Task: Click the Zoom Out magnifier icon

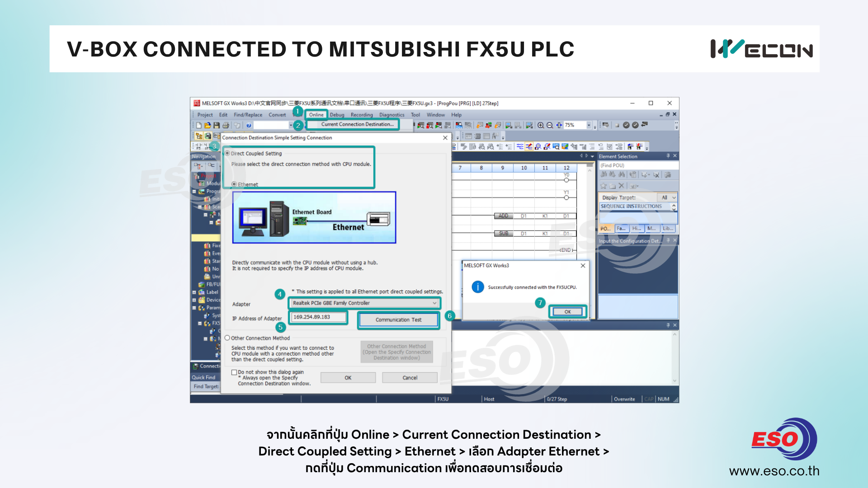Action: pos(550,125)
